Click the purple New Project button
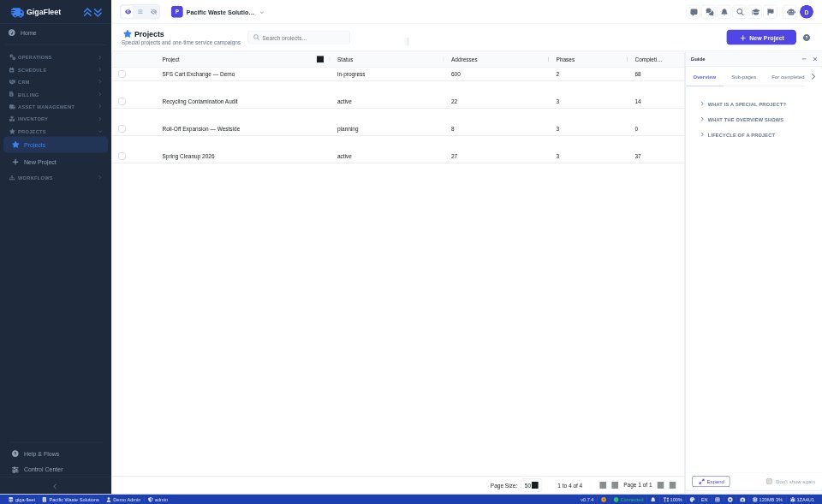This screenshot has height=504, width=822. click(x=760, y=38)
